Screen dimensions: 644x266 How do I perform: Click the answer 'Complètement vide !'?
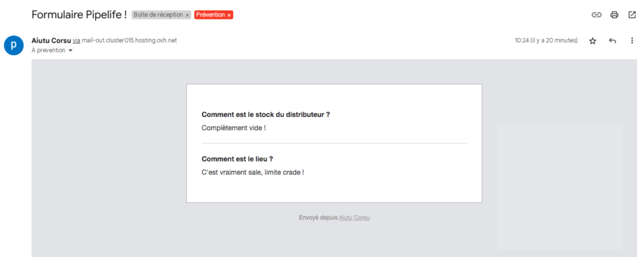tap(234, 128)
